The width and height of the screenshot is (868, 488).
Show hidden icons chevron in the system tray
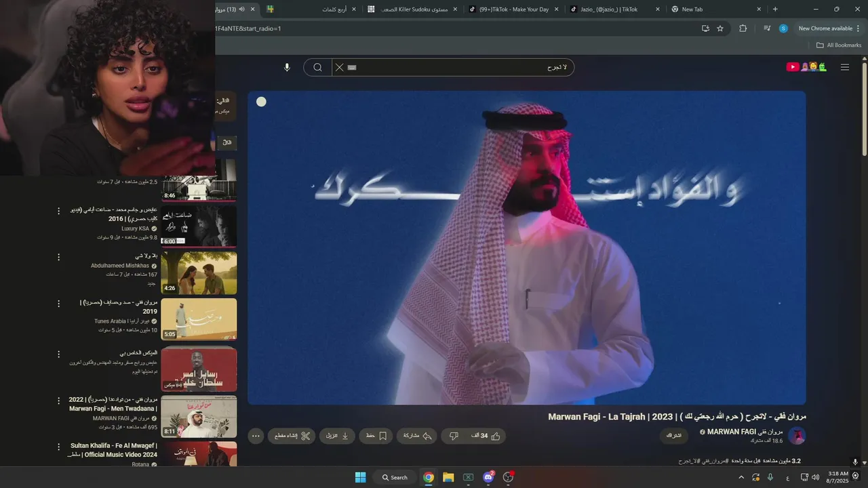(x=741, y=477)
